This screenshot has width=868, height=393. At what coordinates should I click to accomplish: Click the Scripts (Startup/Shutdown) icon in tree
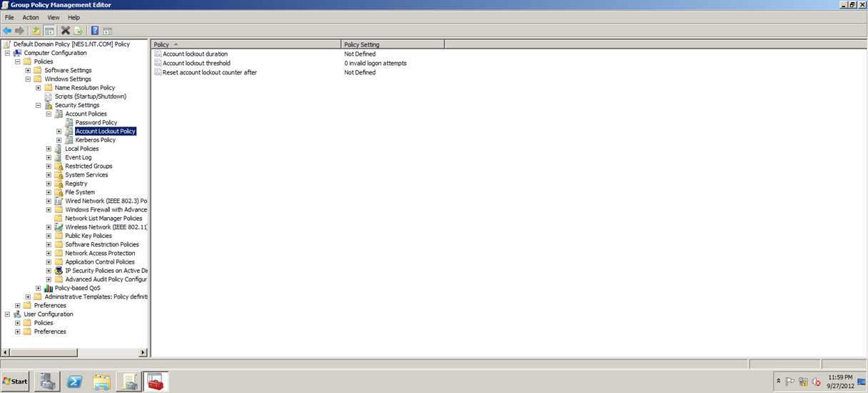(49, 96)
